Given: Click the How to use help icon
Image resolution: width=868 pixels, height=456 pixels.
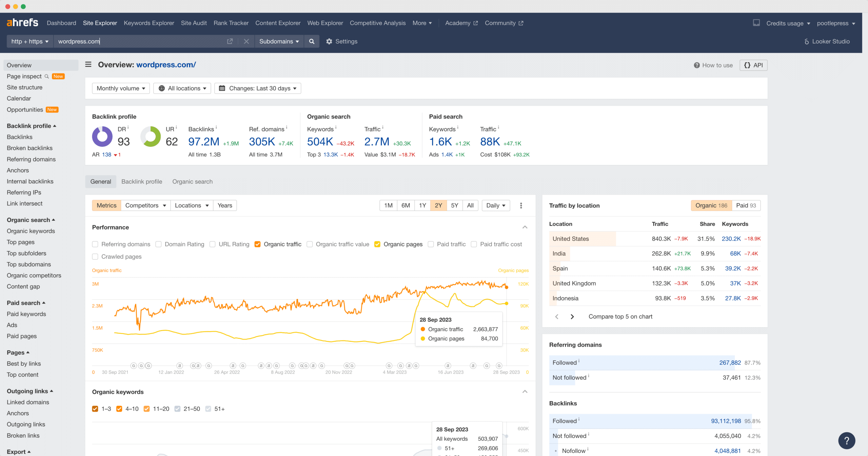Looking at the screenshot, I should (x=697, y=65).
